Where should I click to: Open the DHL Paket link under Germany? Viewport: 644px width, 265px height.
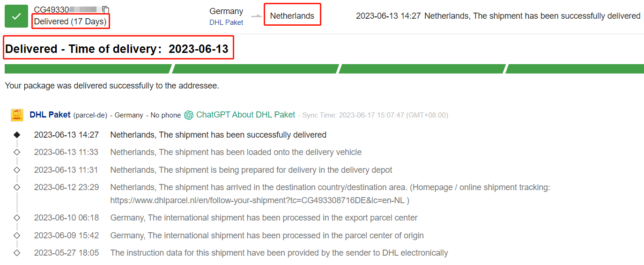coord(226,22)
